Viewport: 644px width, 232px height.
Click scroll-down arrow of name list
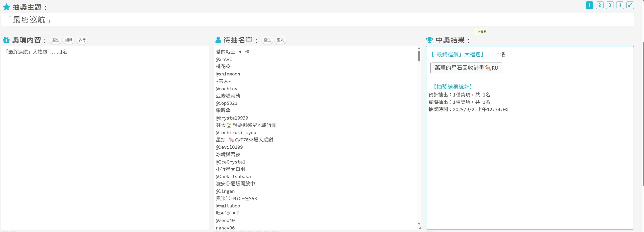pyautogui.click(x=419, y=224)
